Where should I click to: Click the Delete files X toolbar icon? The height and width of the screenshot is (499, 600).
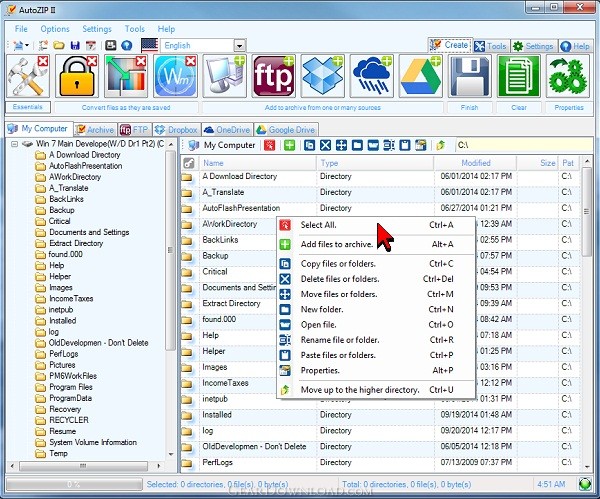[325, 145]
